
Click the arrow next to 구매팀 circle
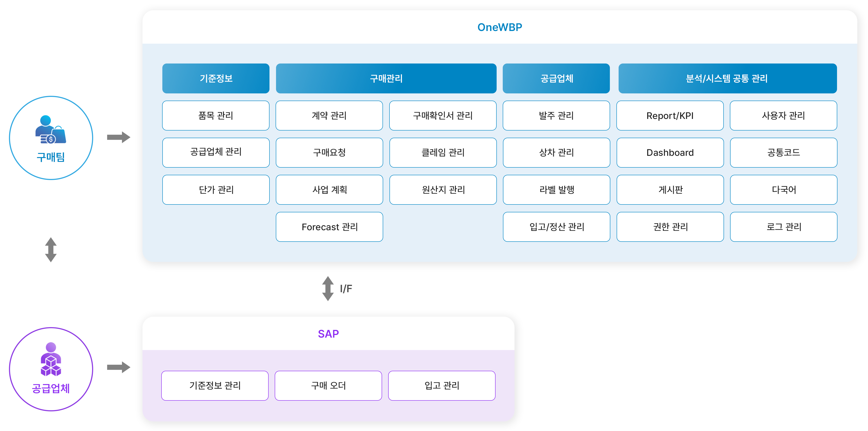(x=119, y=137)
